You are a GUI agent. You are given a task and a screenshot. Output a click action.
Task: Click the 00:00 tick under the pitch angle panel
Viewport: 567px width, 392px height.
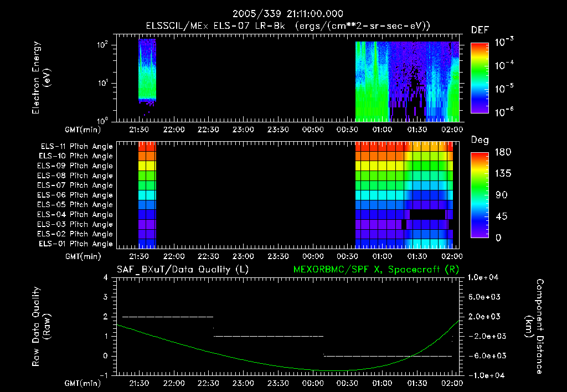(313, 256)
